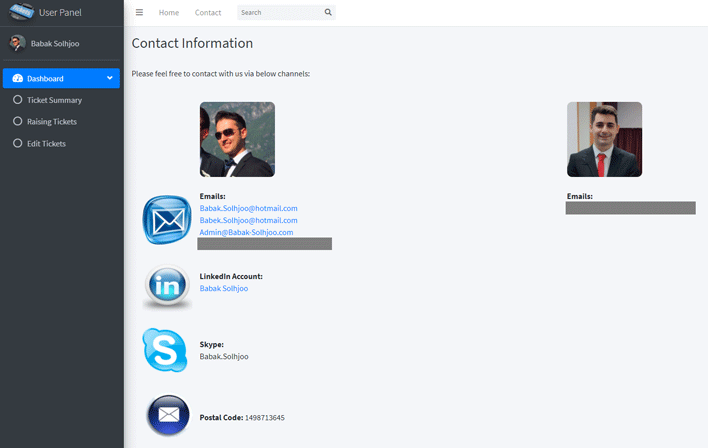Click the search magnifier icon

pyautogui.click(x=328, y=13)
